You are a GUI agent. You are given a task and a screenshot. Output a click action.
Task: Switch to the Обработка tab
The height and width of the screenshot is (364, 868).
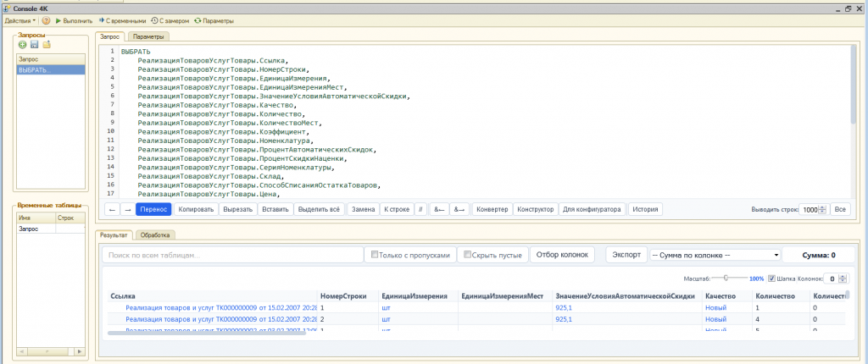click(x=155, y=234)
